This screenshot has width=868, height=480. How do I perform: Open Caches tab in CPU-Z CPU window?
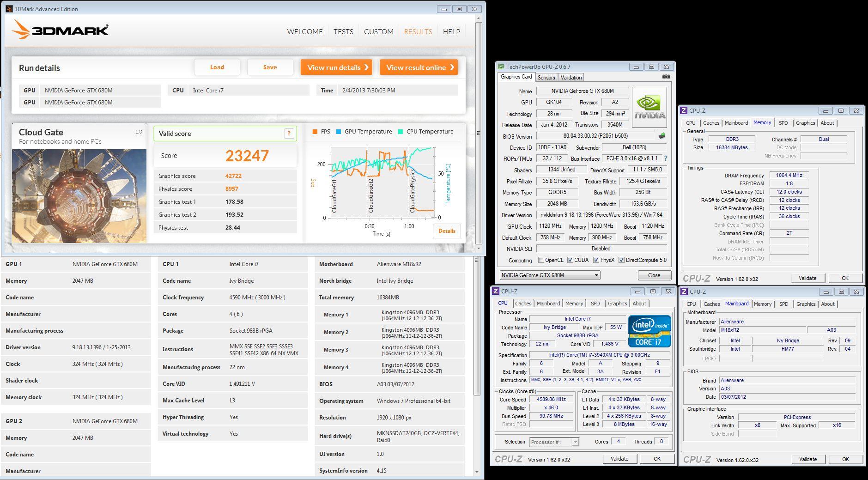click(x=523, y=304)
